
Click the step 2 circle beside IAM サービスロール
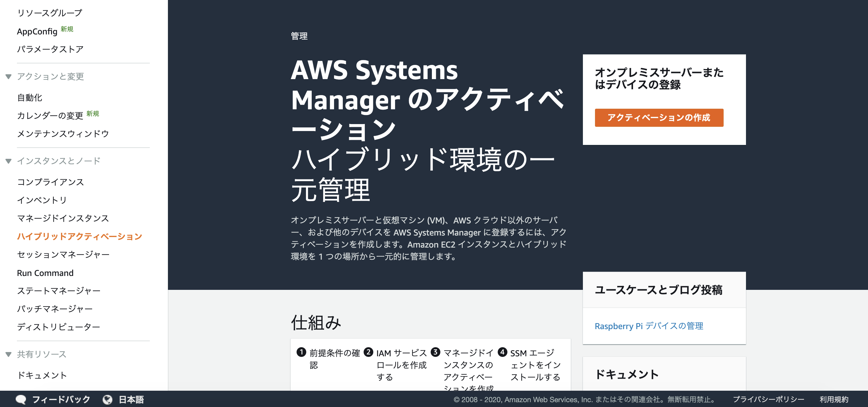[369, 352]
